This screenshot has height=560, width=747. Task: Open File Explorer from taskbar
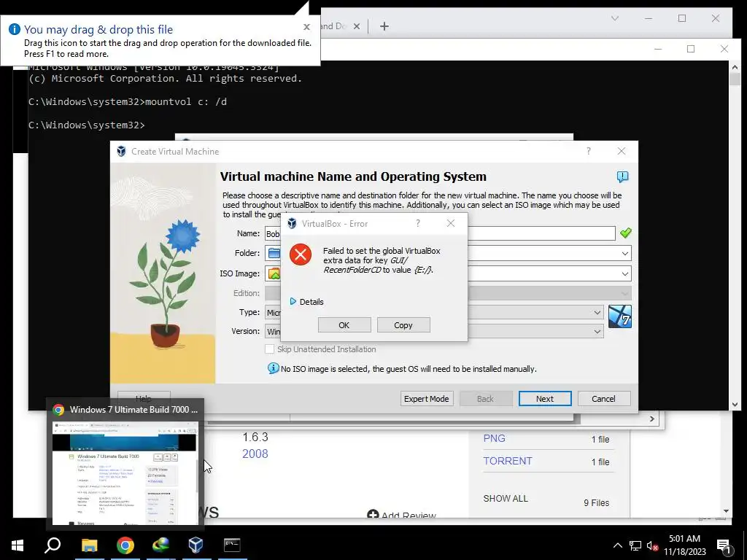pyautogui.click(x=89, y=545)
